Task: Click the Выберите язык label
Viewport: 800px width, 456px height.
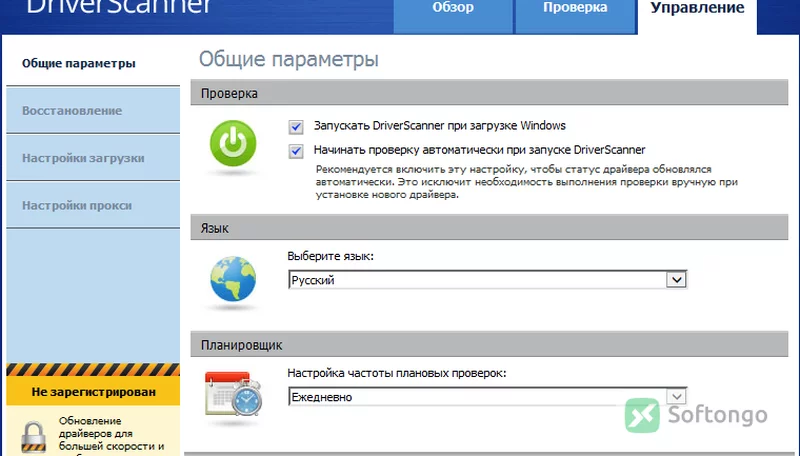Action: [x=331, y=256]
